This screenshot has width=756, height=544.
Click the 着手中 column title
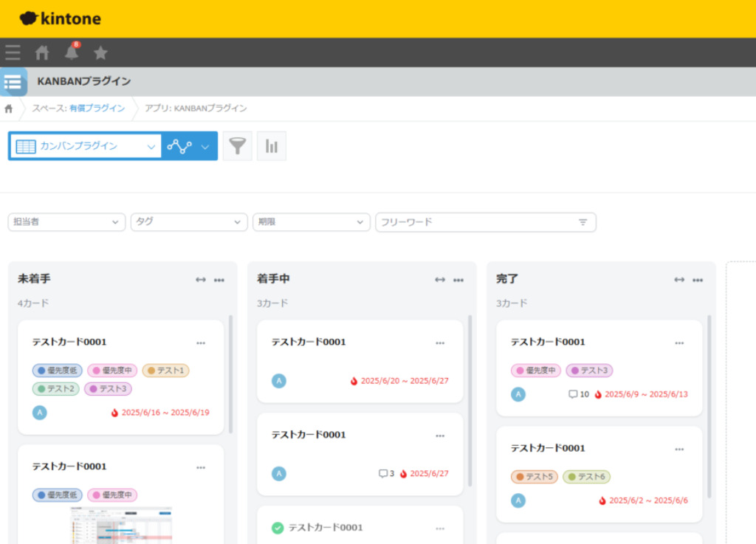click(273, 278)
